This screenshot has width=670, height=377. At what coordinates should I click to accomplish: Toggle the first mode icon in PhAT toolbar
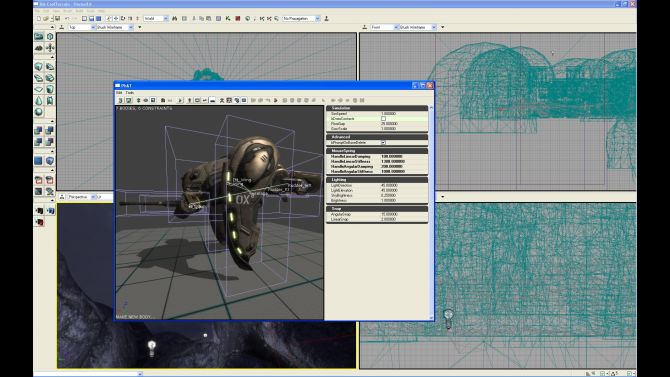coord(120,100)
